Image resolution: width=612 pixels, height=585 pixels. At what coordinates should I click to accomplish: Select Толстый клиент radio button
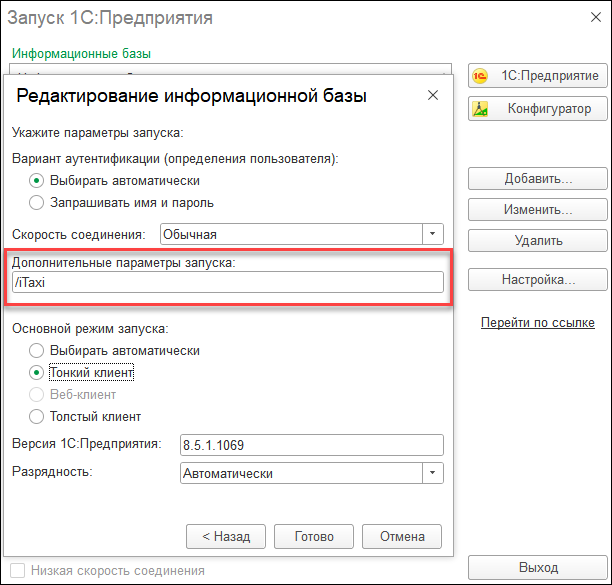point(36,416)
